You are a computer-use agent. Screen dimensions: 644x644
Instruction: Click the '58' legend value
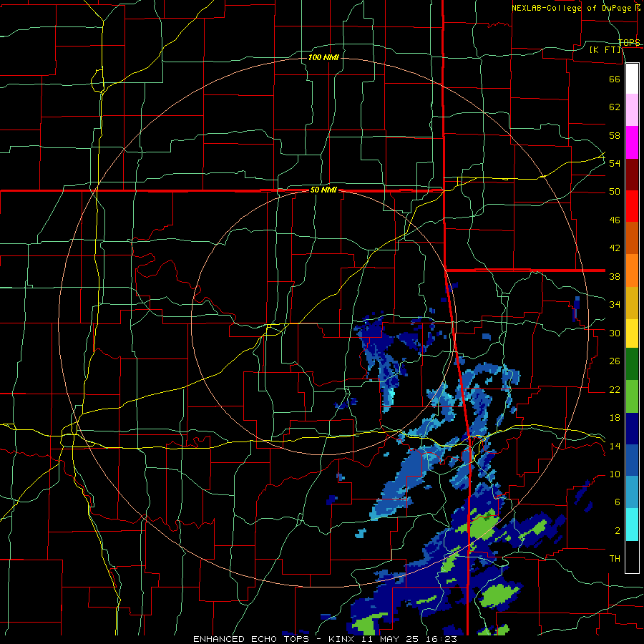click(x=615, y=135)
